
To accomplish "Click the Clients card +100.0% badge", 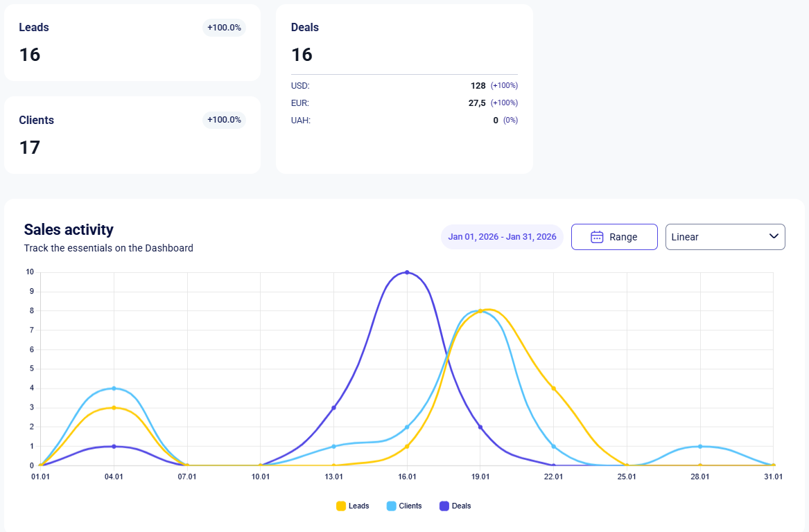I will pyautogui.click(x=224, y=120).
